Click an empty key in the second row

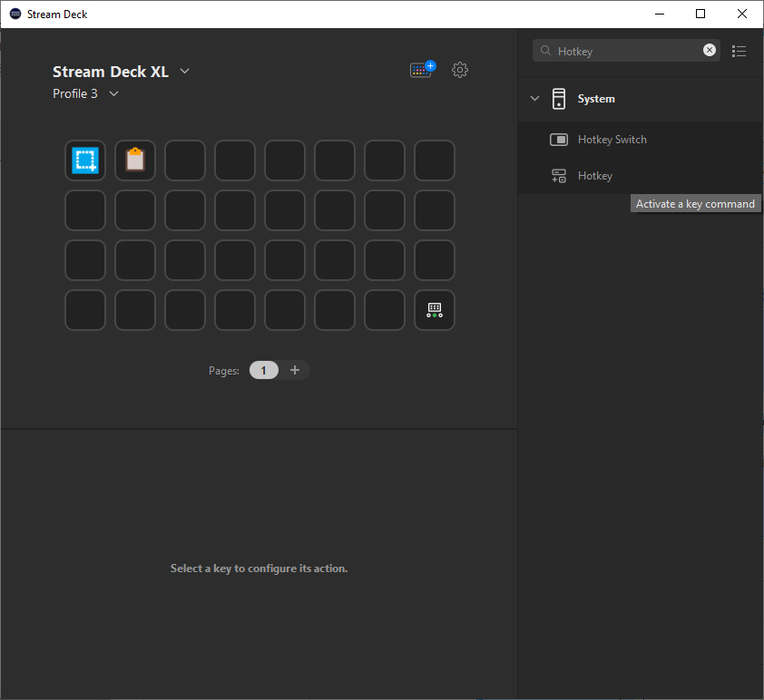point(84,209)
